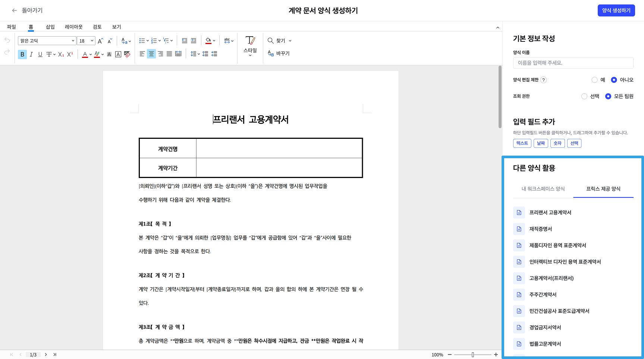The width and height of the screenshot is (644, 359).
Task: Expand the 스타일 styles gallery
Action: (250, 55)
